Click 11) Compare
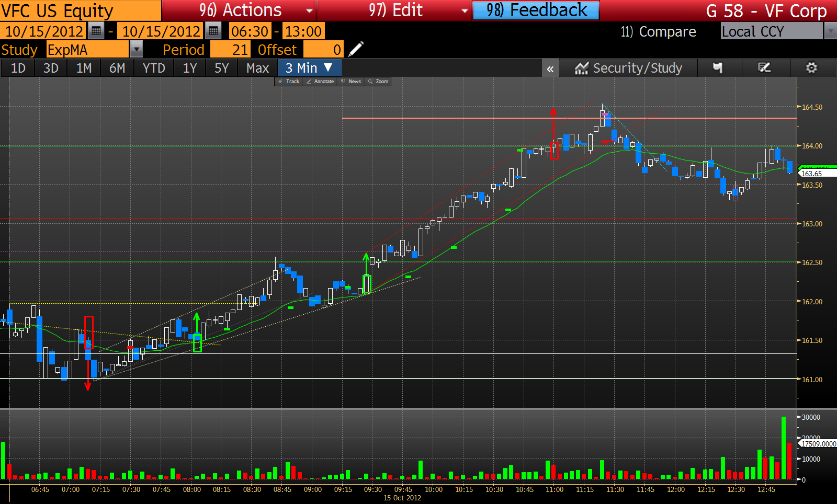 658,32
